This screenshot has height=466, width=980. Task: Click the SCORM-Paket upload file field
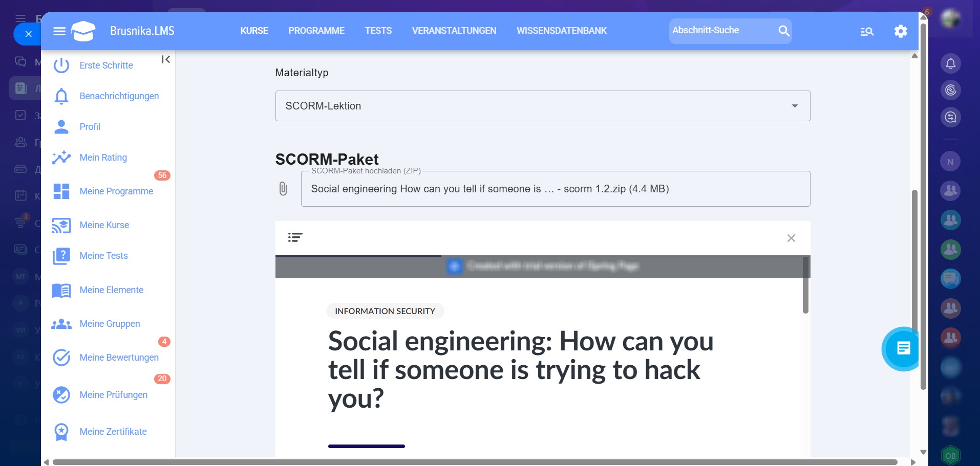(x=555, y=189)
